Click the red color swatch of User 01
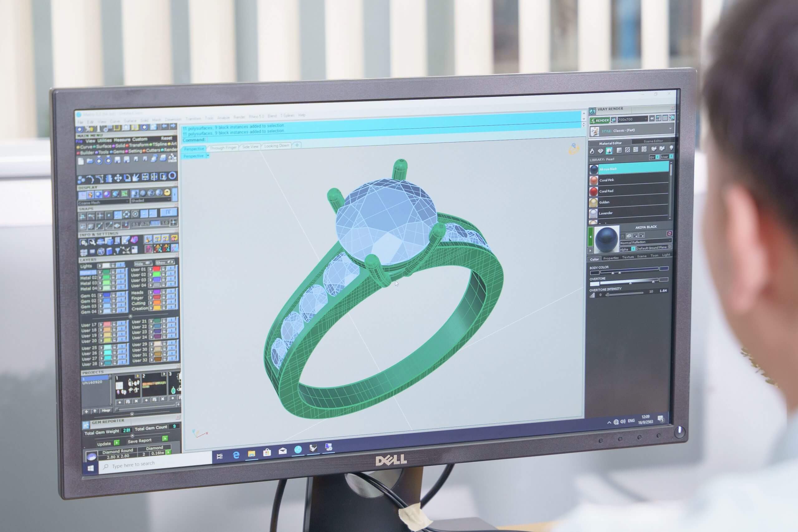 click(156, 269)
